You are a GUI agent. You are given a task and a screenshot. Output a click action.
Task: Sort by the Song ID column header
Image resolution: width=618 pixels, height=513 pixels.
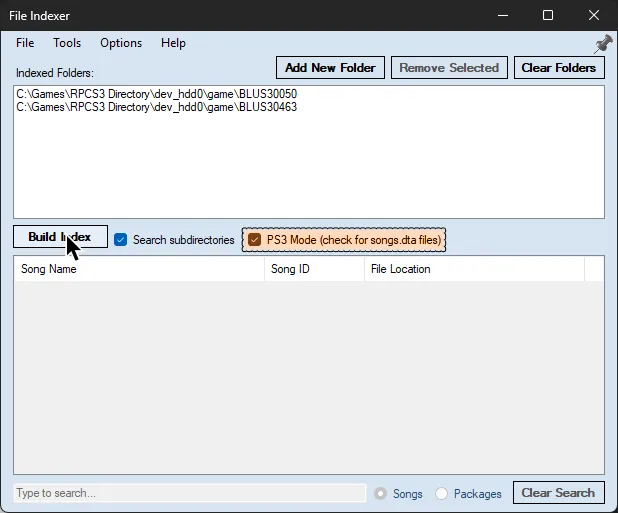coord(314,269)
